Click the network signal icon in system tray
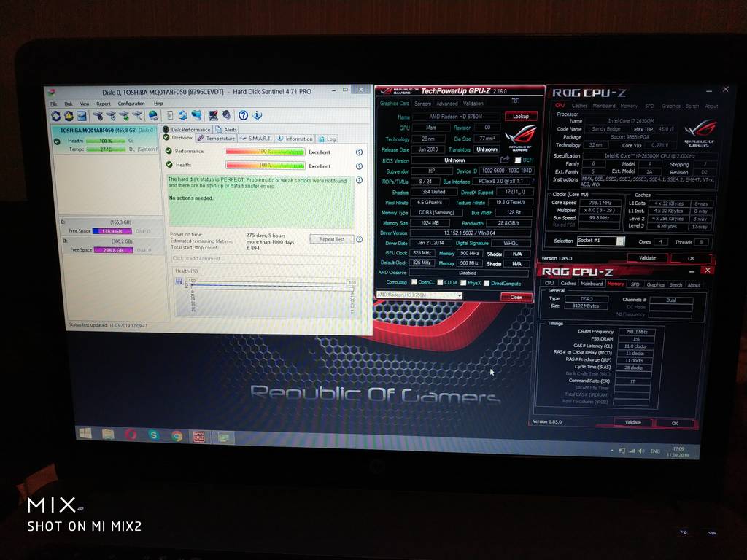 632,451
